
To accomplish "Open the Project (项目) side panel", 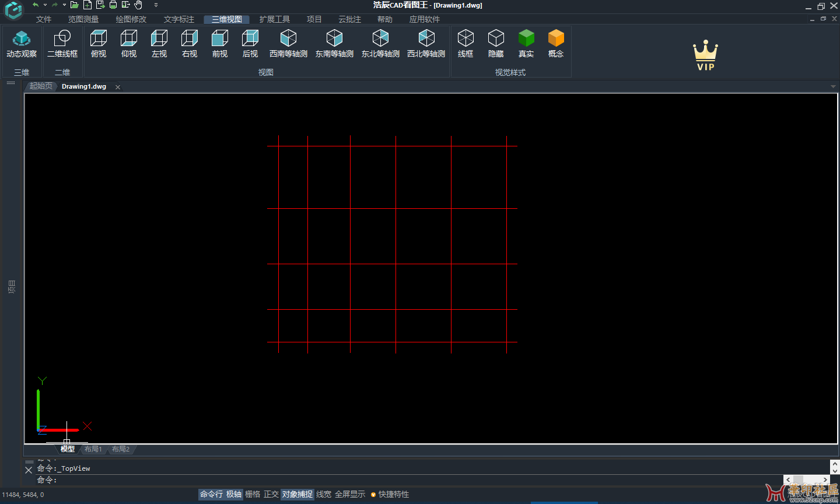I will pos(12,287).
